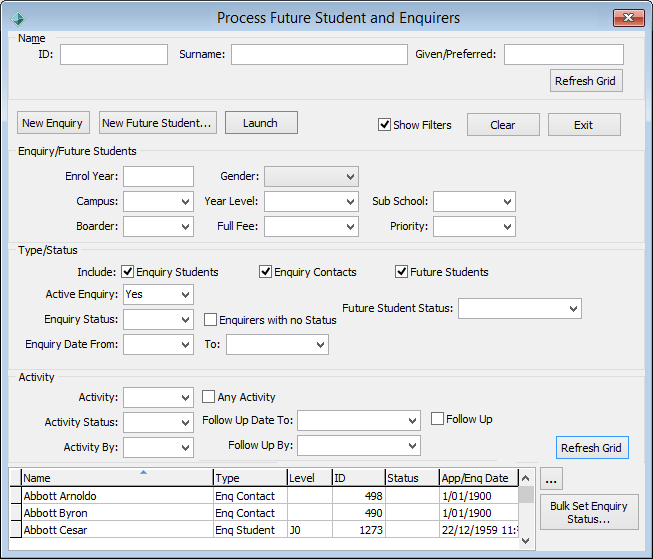Open the Gender dropdown
Viewport: 653px width, 559px height.
(x=311, y=177)
